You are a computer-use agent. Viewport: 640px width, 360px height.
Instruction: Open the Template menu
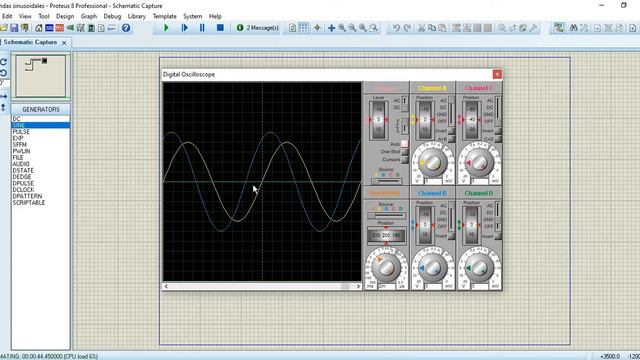point(164,16)
